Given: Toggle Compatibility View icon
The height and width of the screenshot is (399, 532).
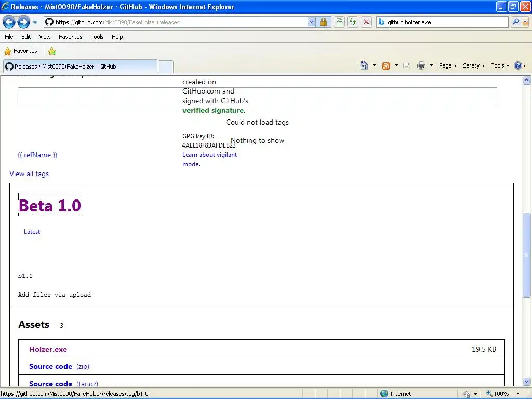Looking at the screenshot, I should tap(339, 22).
